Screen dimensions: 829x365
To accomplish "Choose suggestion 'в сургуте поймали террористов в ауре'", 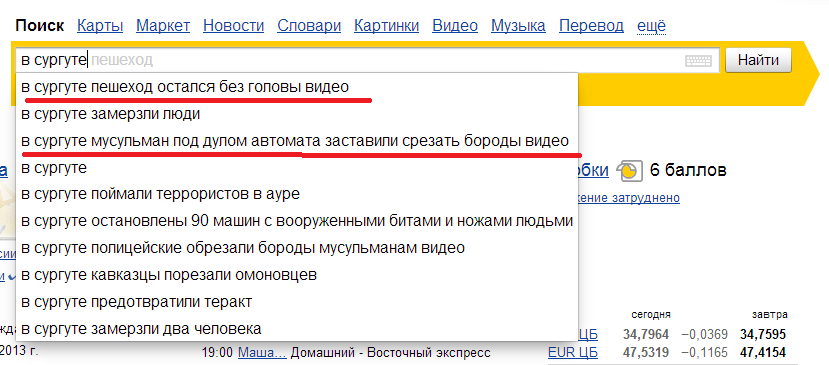I will tap(297, 194).
